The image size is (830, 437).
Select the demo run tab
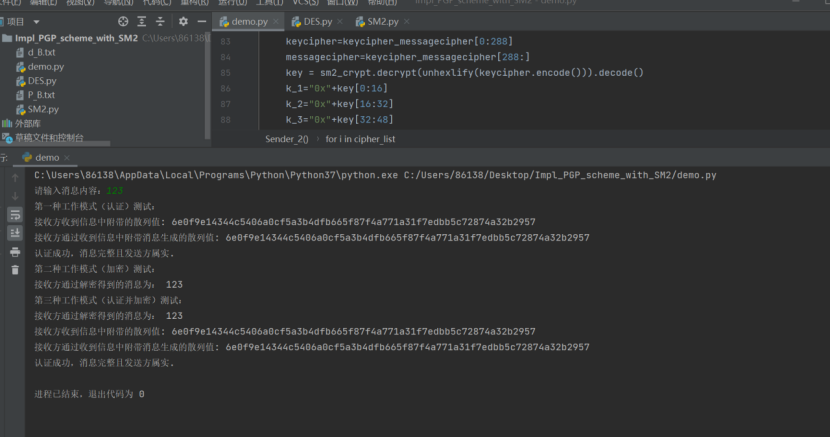click(x=47, y=158)
